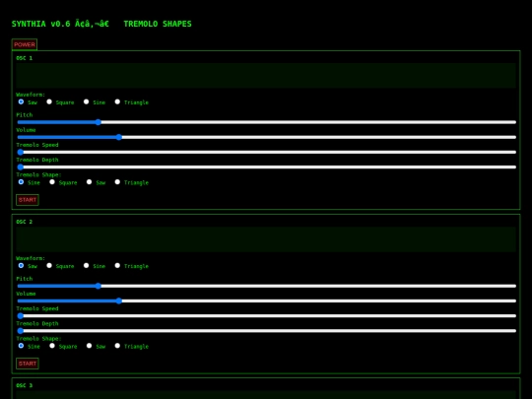Click the OSC 2 Volume slider
532x399 pixels.
click(266, 300)
